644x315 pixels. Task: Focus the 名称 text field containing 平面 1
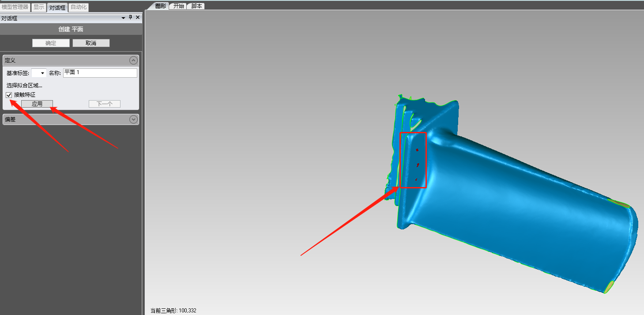click(100, 73)
